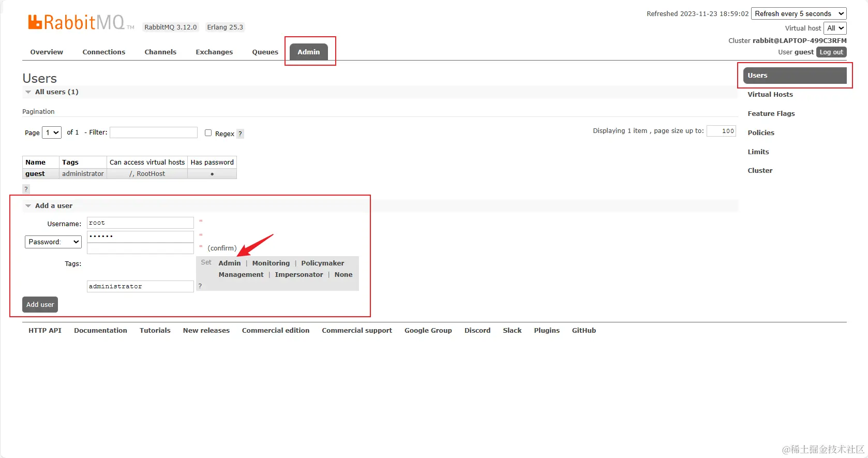Image resolution: width=868 pixels, height=458 pixels.
Task: Click the 'Can access virtual hosts' column header
Action: 147,162
